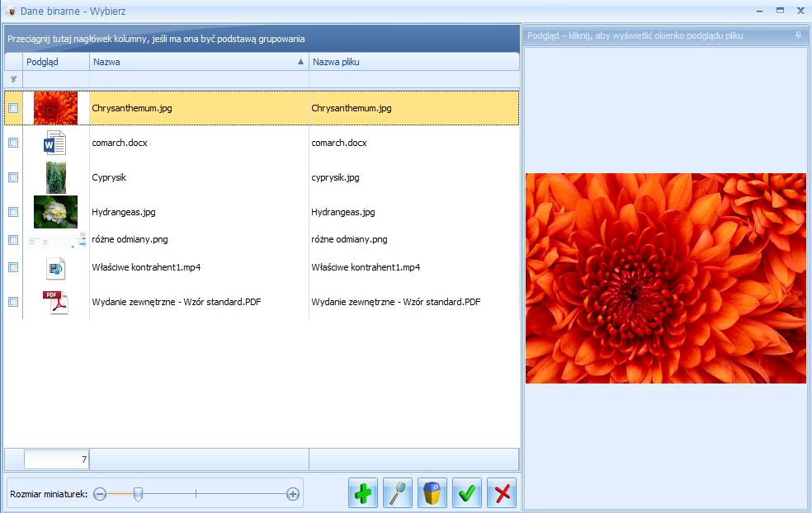Open details with the magnifying glass button
The width and height of the screenshot is (812, 513).
coord(398,493)
